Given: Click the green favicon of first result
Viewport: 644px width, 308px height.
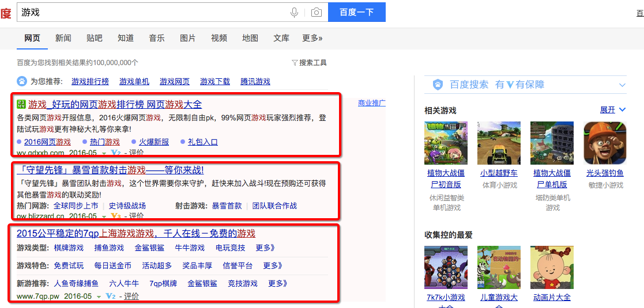Looking at the screenshot, I should pyautogui.click(x=21, y=104).
